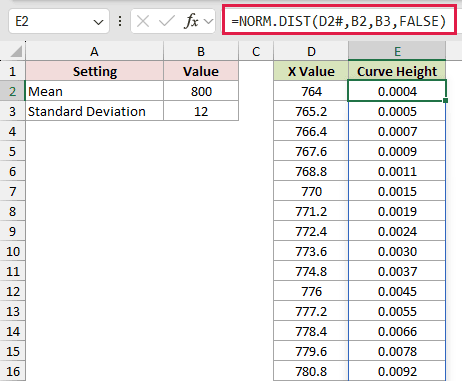
Task: Click the X Value header cell
Action: [x=311, y=71]
